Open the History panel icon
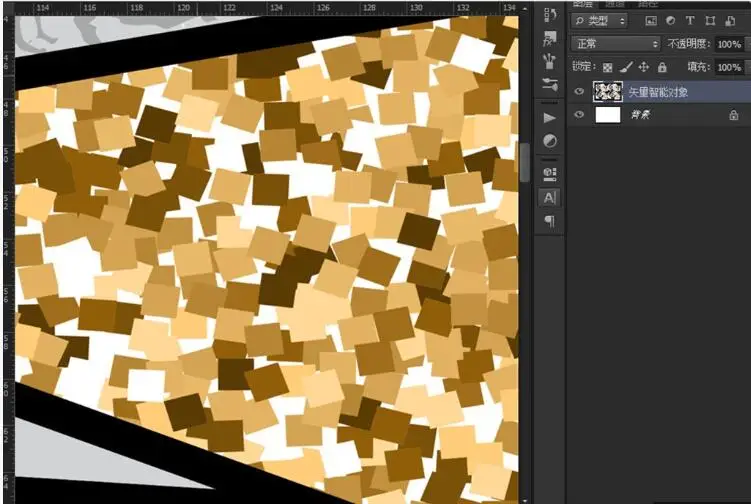The image size is (751, 504). 550,15
